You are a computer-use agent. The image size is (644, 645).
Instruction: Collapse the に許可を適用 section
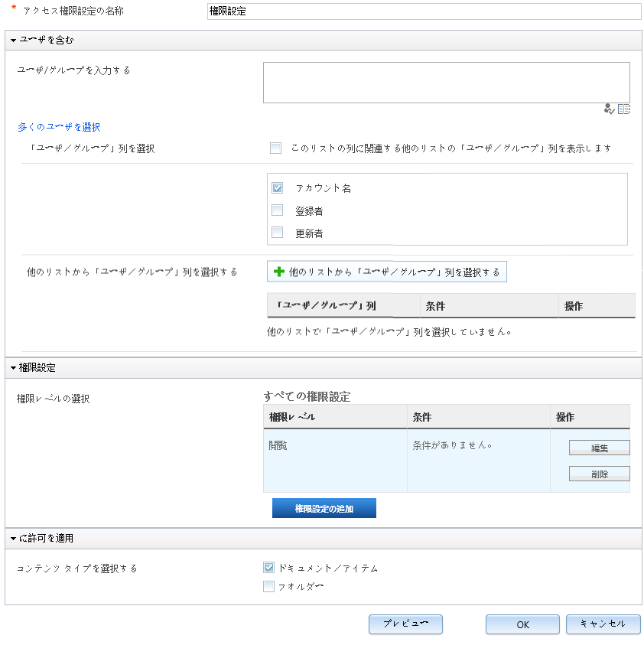pyautogui.click(x=13, y=539)
